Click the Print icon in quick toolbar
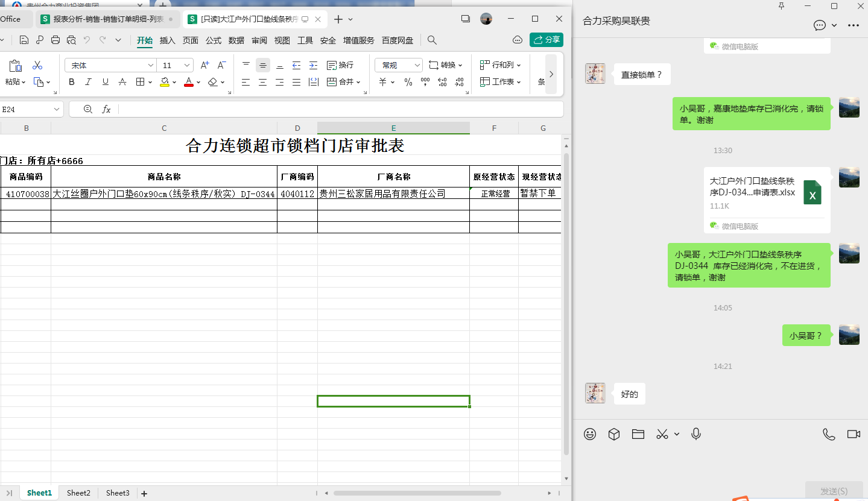The image size is (868, 501). tap(55, 40)
